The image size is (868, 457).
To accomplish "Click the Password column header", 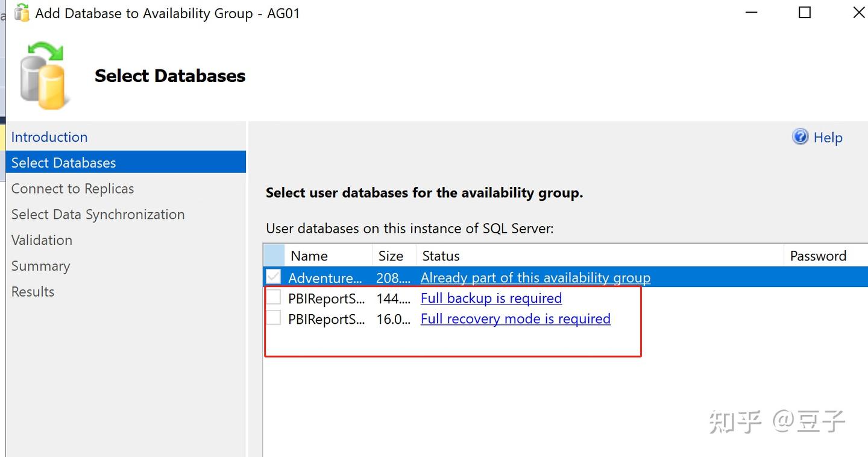I will (x=826, y=256).
